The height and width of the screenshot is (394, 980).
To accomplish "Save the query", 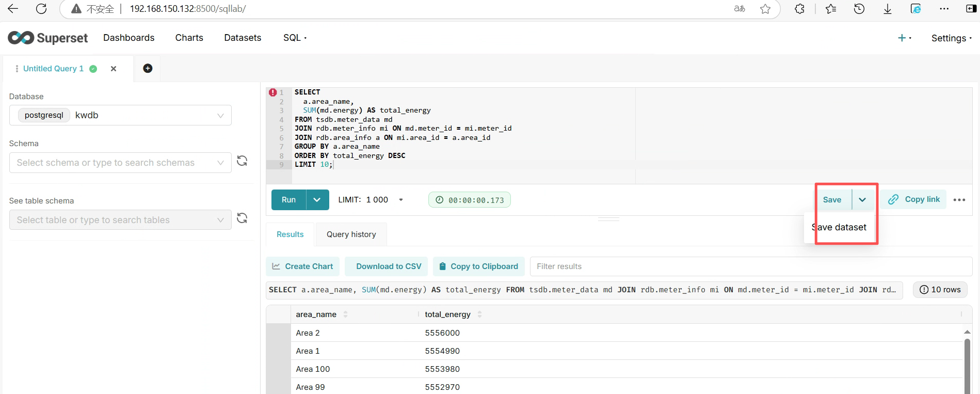I will pyautogui.click(x=832, y=200).
